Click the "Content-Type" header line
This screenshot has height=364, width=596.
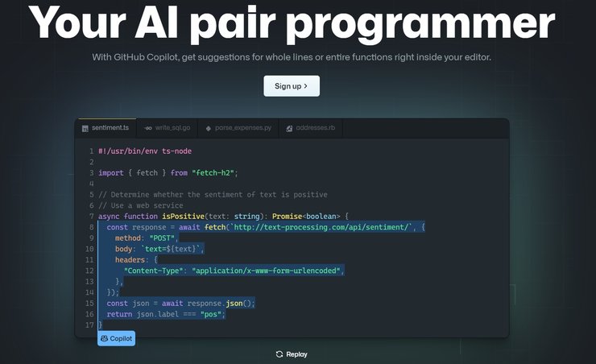(x=234, y=271)
